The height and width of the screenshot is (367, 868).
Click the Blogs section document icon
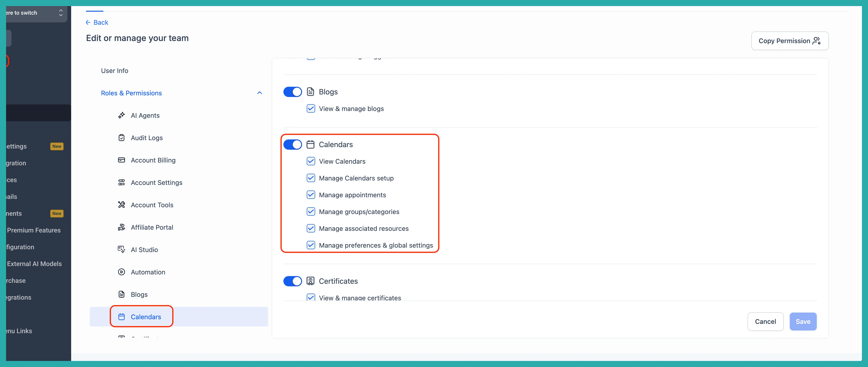(x=310, y=92)
